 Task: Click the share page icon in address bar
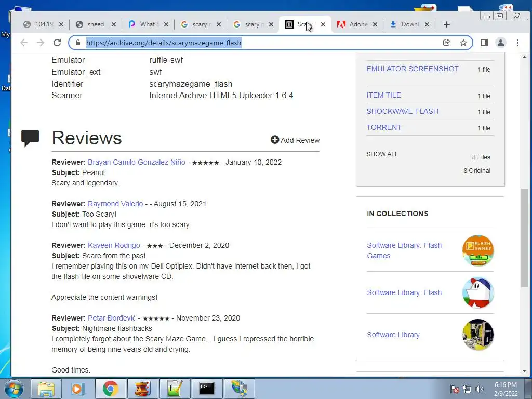446,43
